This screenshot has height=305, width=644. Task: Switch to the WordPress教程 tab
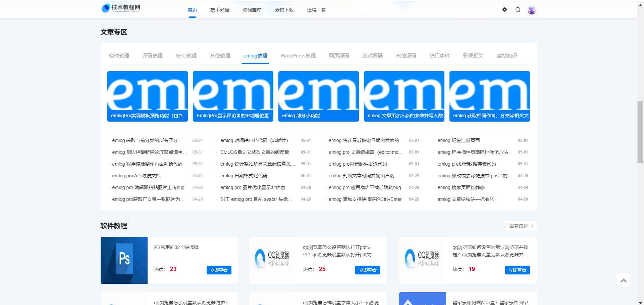click(x=298, y=56)
